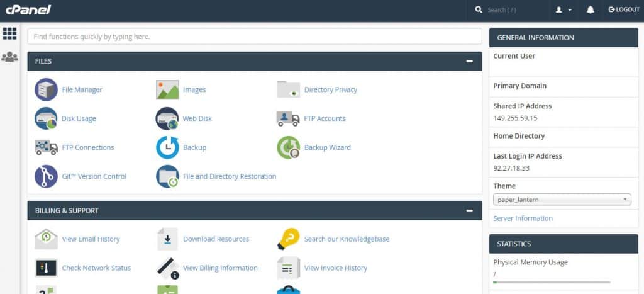
Task: Open the Search our Knowledgebase link
Action: pyautogui.click(x=347, y=239)
